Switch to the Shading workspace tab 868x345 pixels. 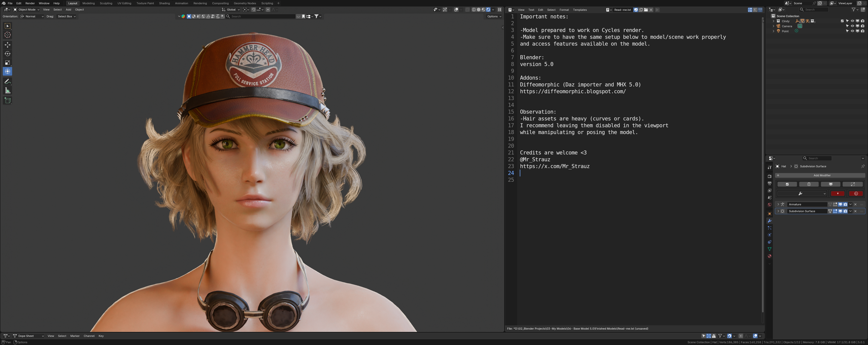pyautogui.click(x=164, y=3)
